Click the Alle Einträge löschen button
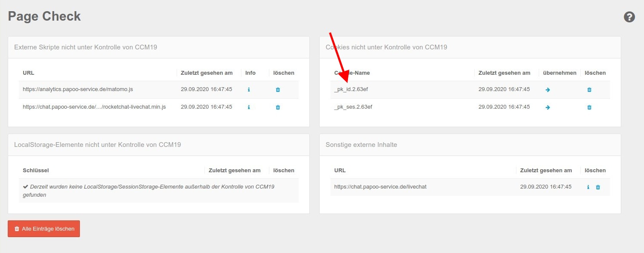644x253 pixels. (x=43, y=229)
